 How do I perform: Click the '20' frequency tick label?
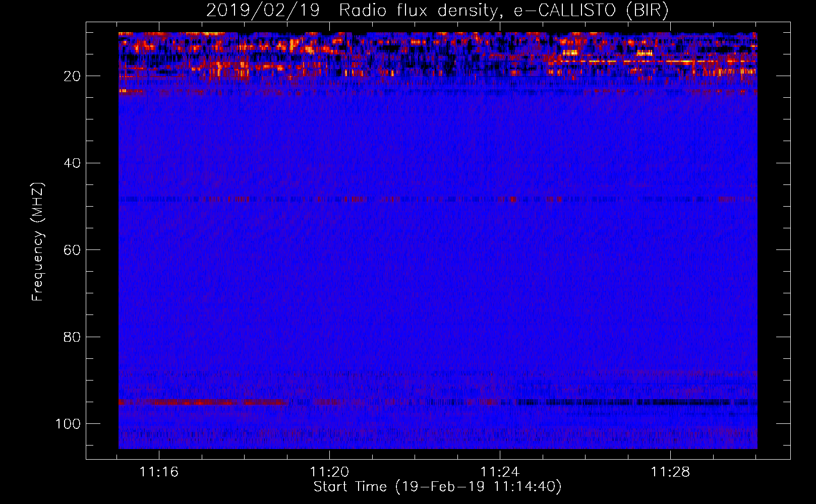(x=73, y=76)
